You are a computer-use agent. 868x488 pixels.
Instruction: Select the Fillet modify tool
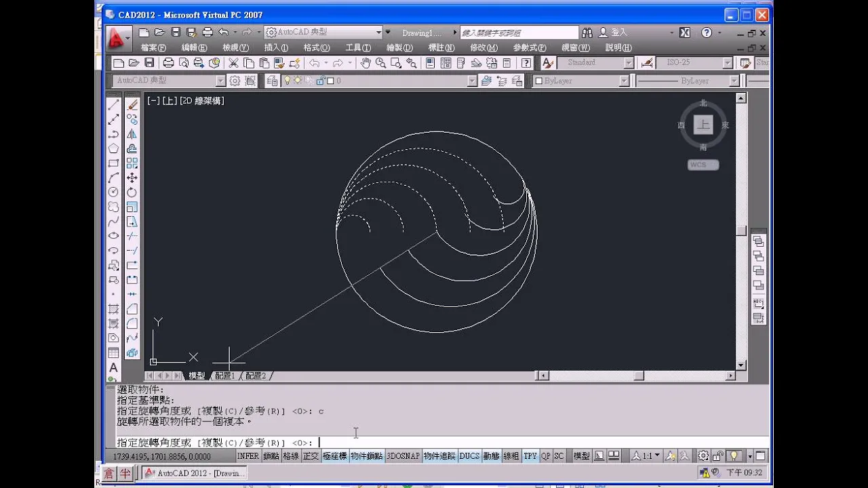pyautogui.click(x=132, y=323)
